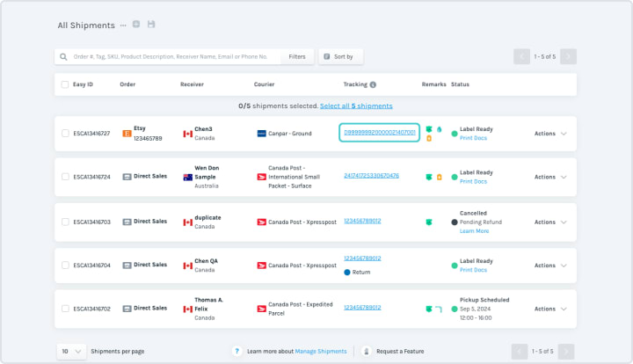This screenshot has width=633, height=364.
Task: Open the Shipments per page dropdown
Action: coord(71,351)
